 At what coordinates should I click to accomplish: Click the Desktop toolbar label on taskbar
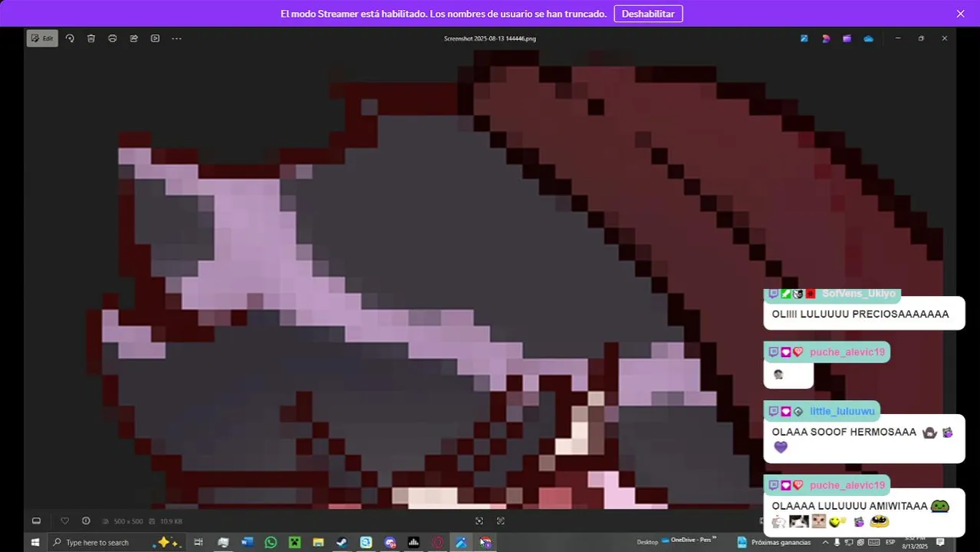pos(647,542)
